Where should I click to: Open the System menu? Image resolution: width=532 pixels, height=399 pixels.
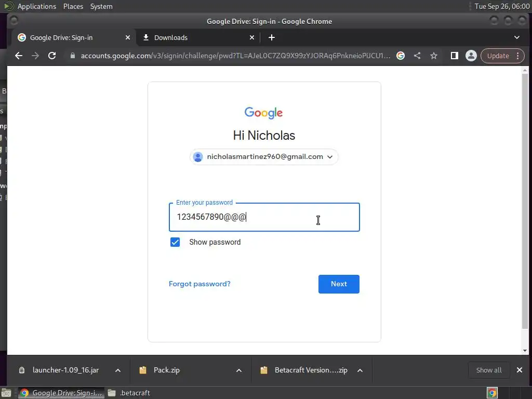coord(101,6)
